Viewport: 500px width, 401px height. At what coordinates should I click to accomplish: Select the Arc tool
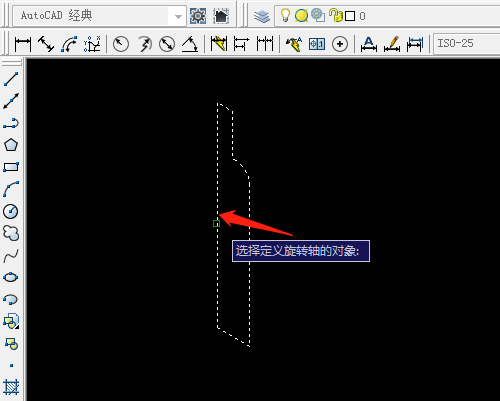[x=11, y=189]
